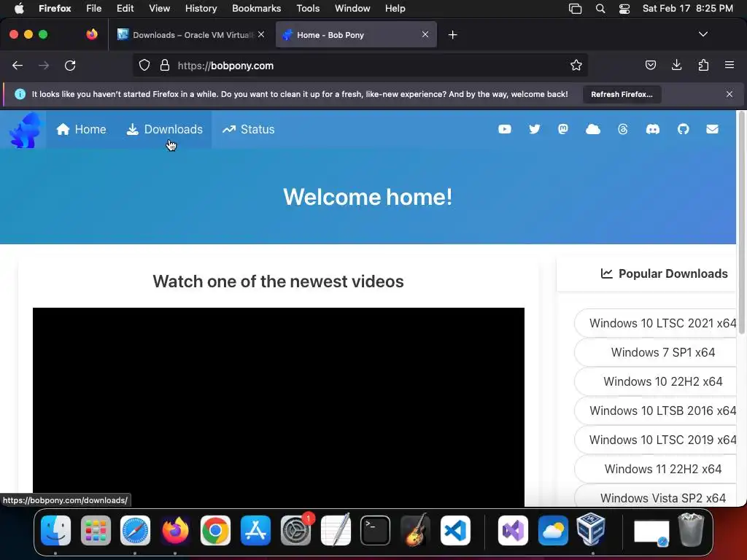Save to Pocket icon in toolbar

click(650, 65)
